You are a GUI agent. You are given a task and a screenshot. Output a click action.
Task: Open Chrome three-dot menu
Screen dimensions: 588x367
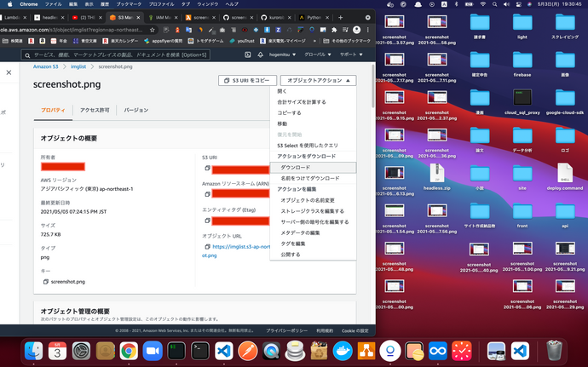tap(368, 30)
